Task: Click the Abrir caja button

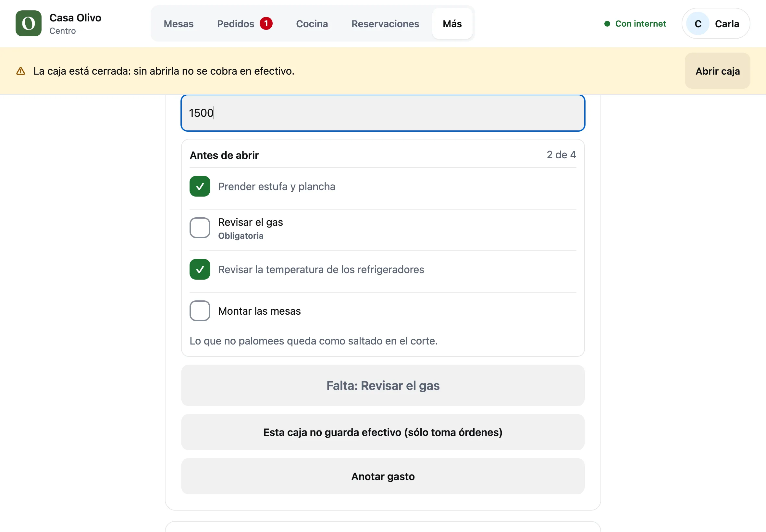Action: tap(717, 71)
